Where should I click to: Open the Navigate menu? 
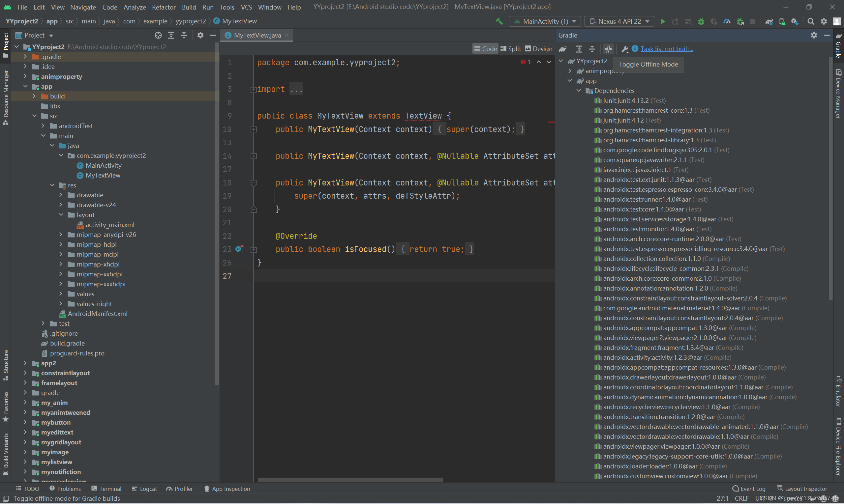pyautogui.click(x=83, y=7)
